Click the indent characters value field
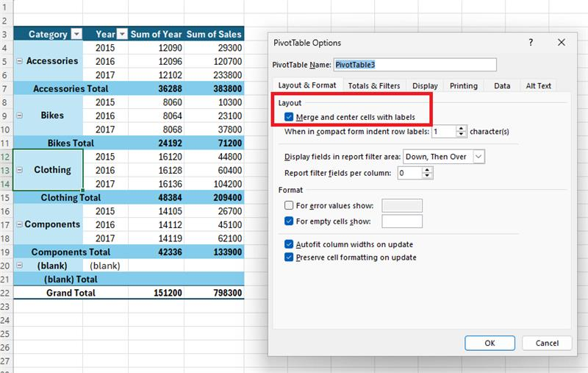588x373 pixels. [x=444, y=132]
